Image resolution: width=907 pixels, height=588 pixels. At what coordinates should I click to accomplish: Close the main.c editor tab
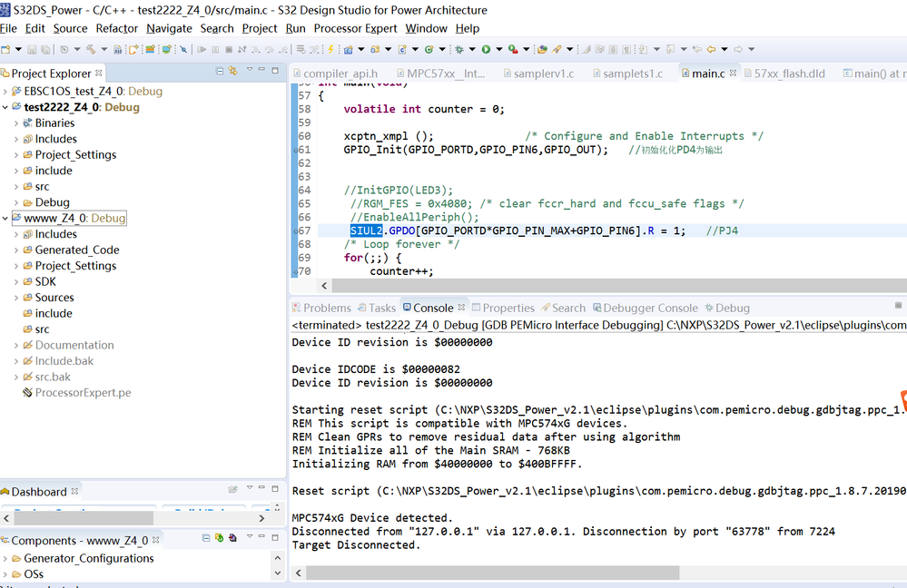[733, 73]
